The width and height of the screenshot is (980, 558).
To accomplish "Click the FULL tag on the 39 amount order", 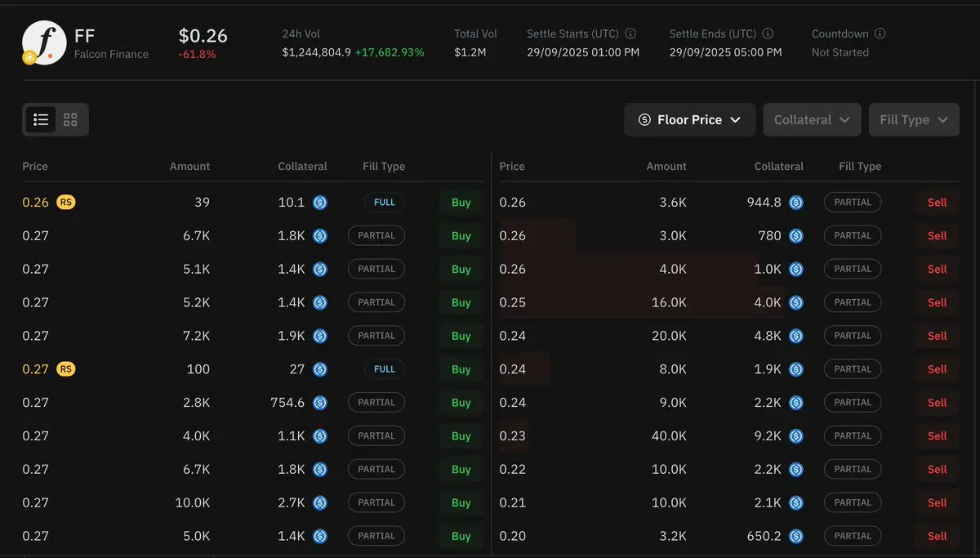I will (385, 202).
